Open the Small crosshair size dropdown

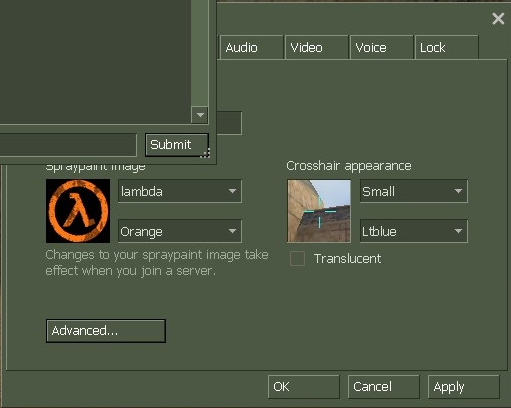pyautogui.click(x=414, y=191)
